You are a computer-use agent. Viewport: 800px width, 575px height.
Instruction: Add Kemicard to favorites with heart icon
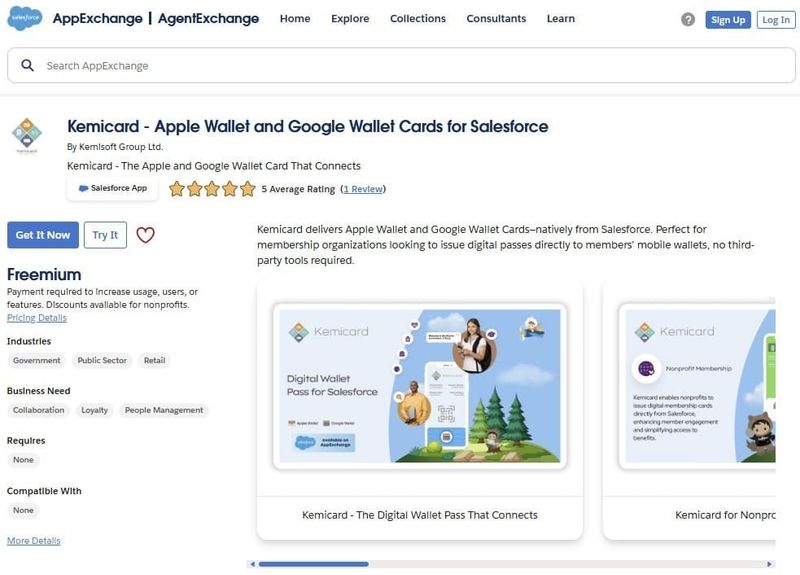[x=146, y=235]
